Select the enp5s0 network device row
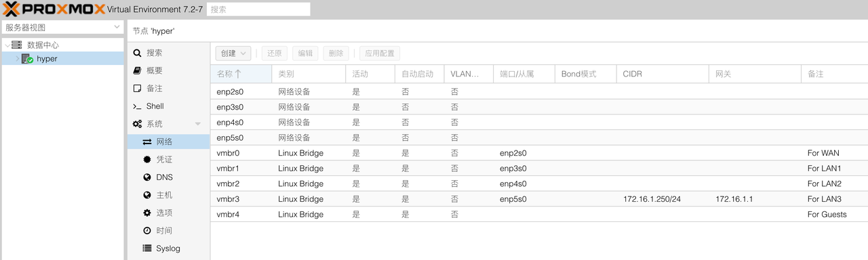 pos(539,137)
